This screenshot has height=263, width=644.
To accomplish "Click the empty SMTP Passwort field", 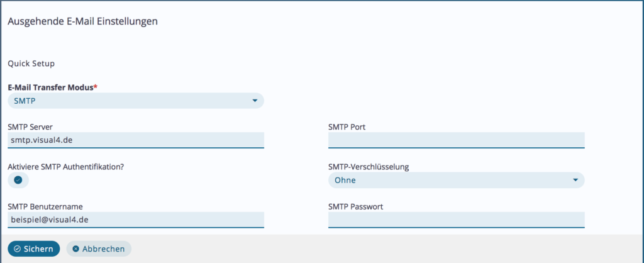I will click(x=457, y=220).
